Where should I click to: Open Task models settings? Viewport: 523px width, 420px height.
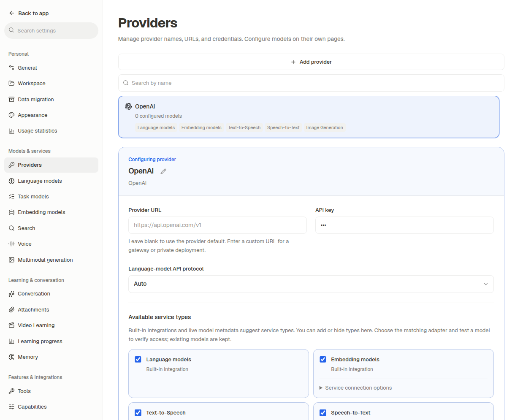pos(51,196)
